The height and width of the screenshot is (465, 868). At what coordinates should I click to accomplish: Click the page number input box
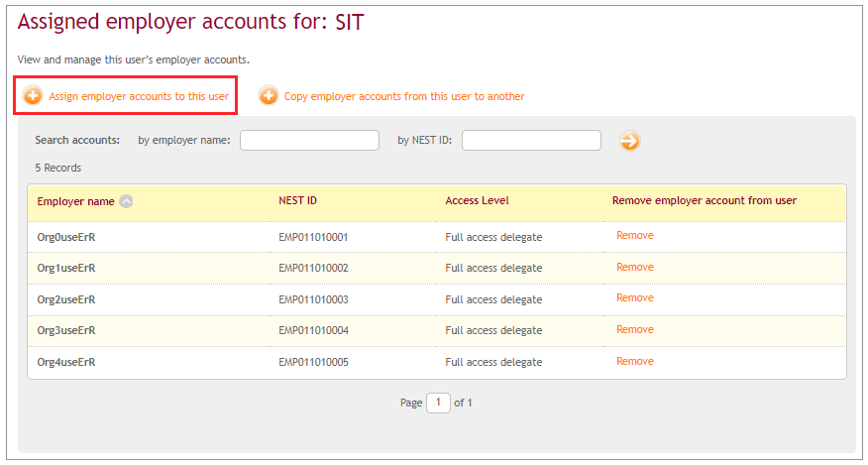tap(438, 403)
